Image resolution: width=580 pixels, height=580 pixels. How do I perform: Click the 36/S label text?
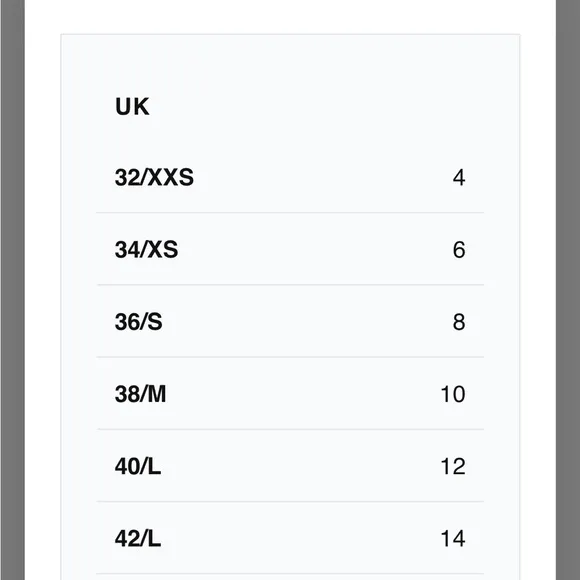tap(139, 321)
